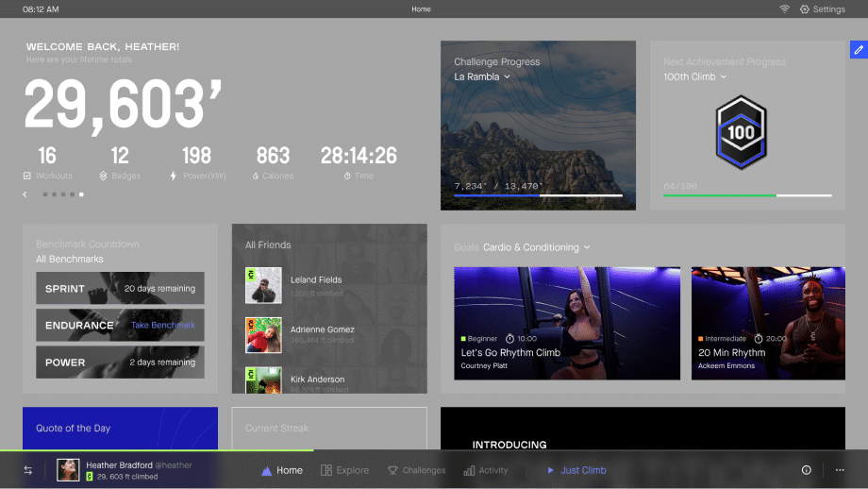Click the Heather Bradford name
Image resolution: width=868 pixels, height=489 pixels.
pos(119,465)
